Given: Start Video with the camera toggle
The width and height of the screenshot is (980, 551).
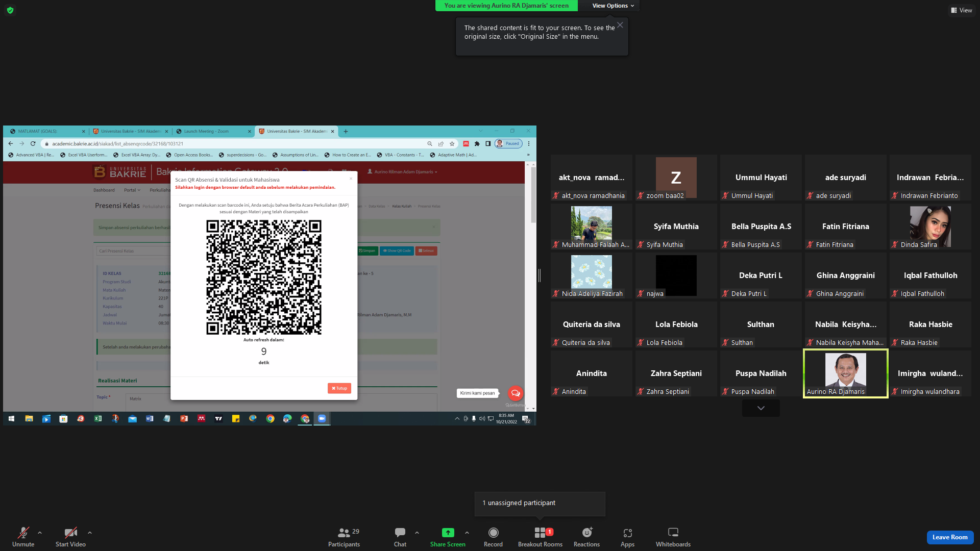Looking at the screenshot, I should (x=70, y=537).
